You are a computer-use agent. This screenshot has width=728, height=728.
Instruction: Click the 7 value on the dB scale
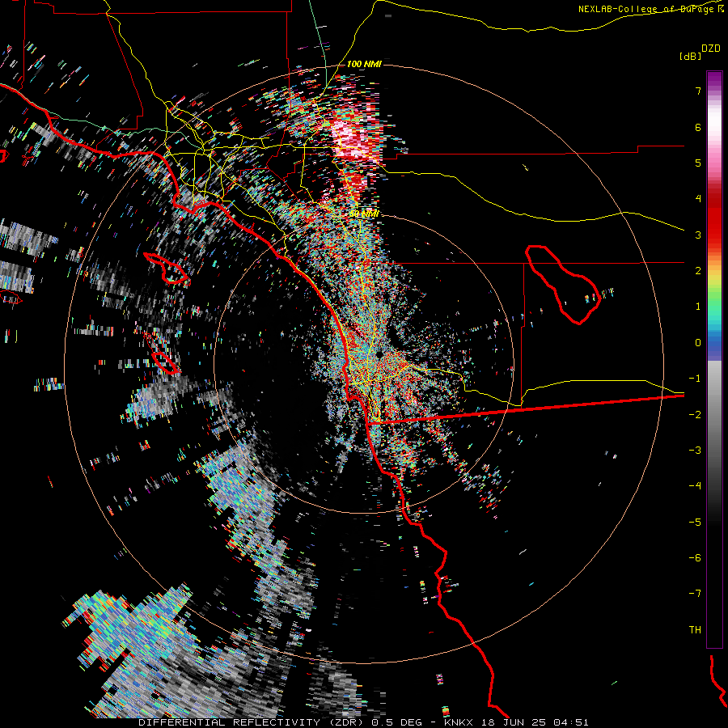click(698, 91)
